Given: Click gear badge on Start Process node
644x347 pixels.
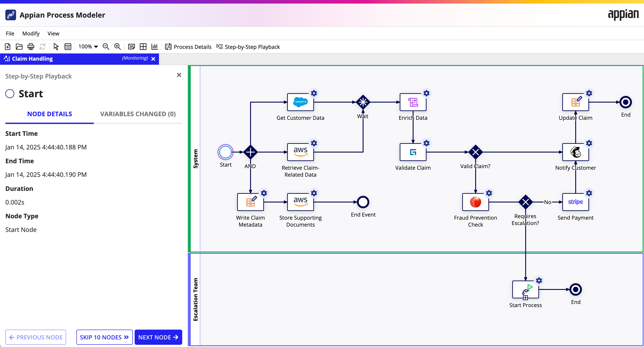Looking at the screenshot, I should 539,281.
